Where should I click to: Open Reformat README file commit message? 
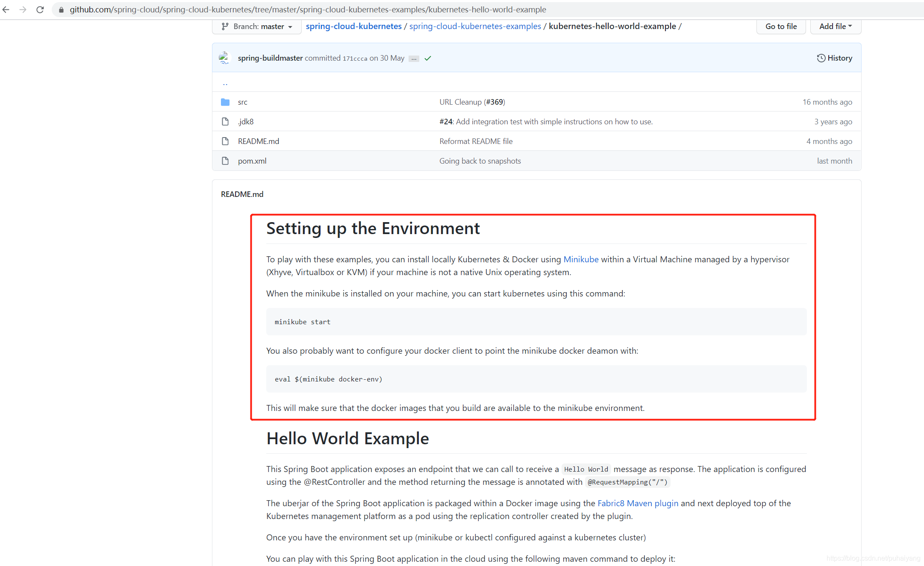coord(476,141)
